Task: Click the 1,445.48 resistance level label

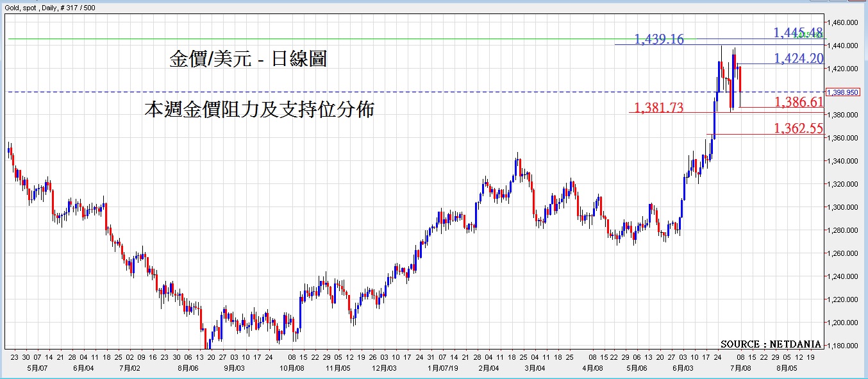Action: (797, 32)
